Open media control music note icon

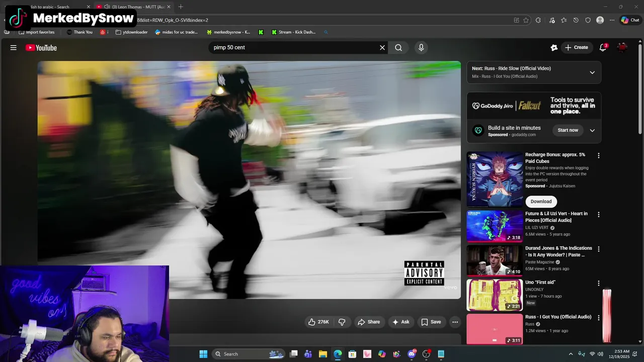pos(552,20)
